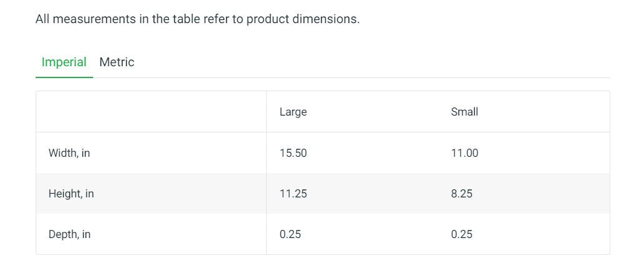This screenshot has height=278, width=644.
Task: Click the green underline beneath Imperial
Action: point(64,77)
